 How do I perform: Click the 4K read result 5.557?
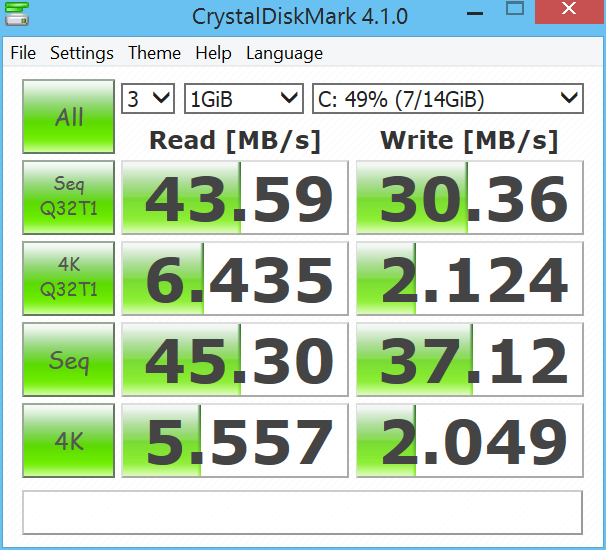[235, 441]
